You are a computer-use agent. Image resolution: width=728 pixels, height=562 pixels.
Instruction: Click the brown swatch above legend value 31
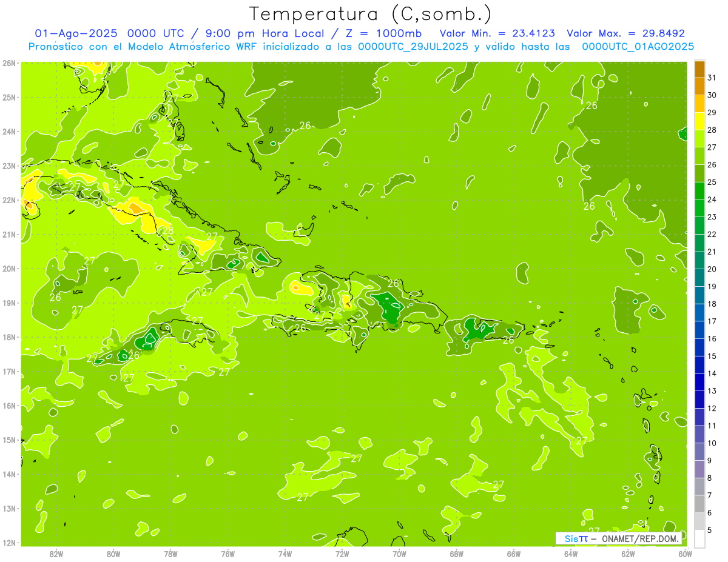click(x=699, y=69)
